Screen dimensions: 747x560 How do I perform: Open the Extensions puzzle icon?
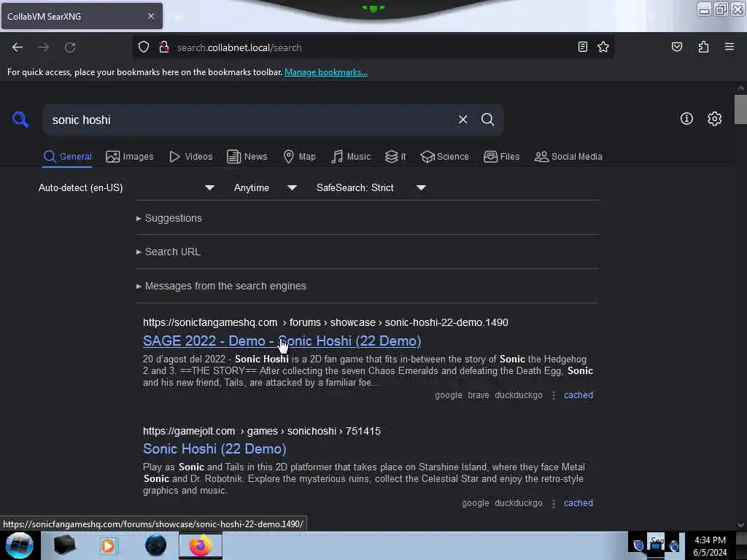(703, 47)
